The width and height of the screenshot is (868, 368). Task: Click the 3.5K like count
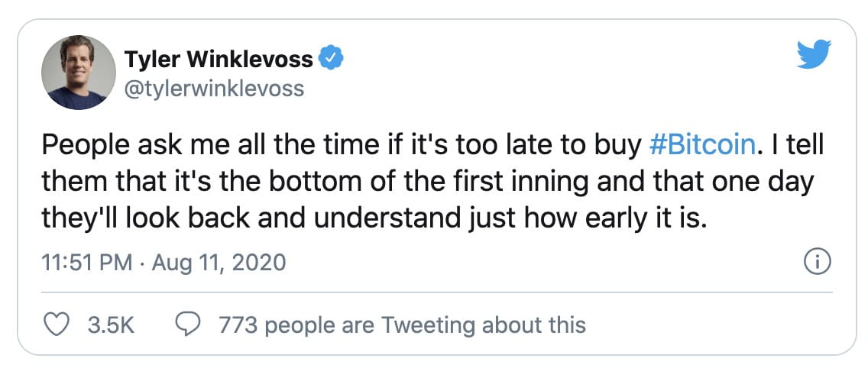[x=111, y=325]
